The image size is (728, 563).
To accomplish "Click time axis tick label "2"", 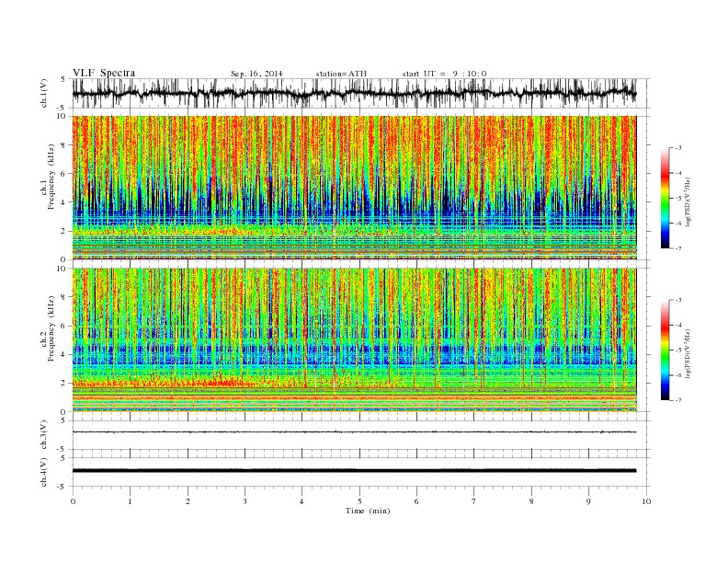I will [188, 501].
